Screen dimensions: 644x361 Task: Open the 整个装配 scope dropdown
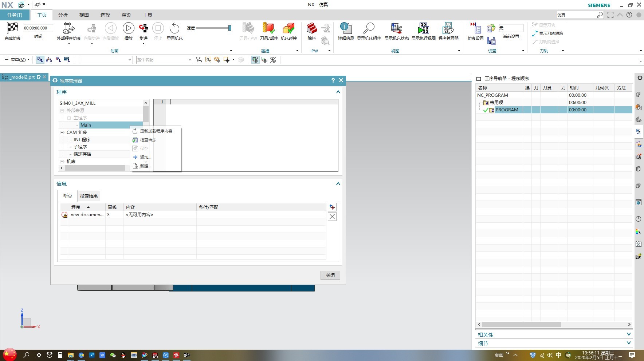[164, 60]
